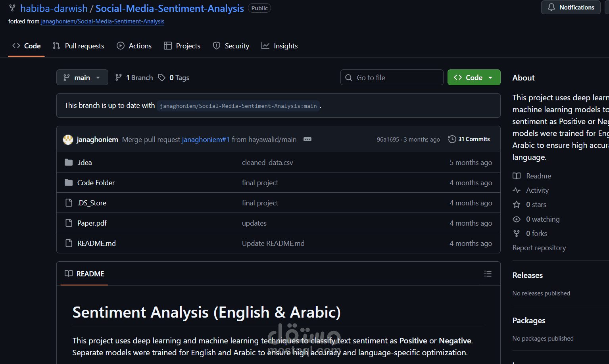Open the Packages heading link
The height and width of the screenshot is (364, 609).
[x=529, y=320]
